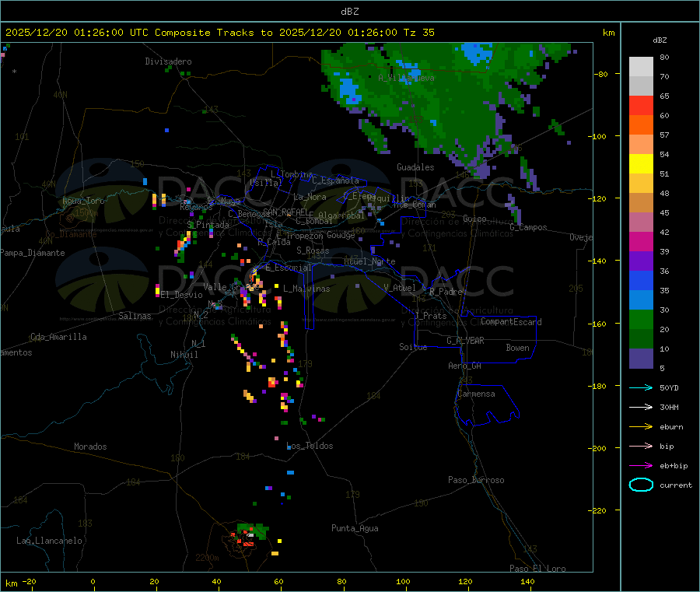Click the Los_Toldos map label
This screenshot has height=592, width=700.
click(310, 446)
